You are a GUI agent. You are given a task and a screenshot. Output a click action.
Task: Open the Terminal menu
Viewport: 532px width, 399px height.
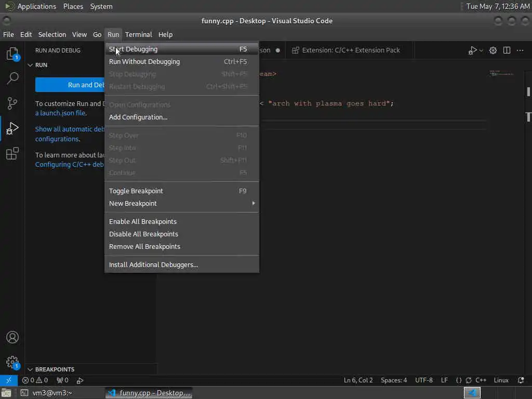click(138, 34)
